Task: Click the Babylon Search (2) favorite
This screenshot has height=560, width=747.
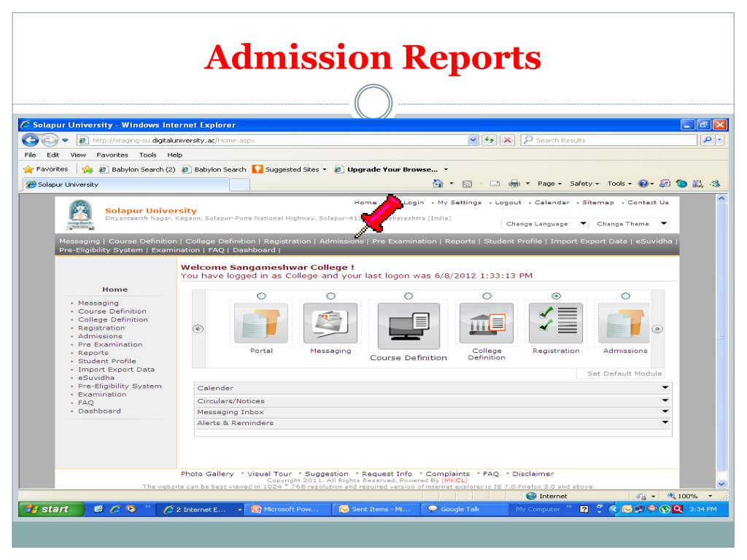Action: click(x=137, y=169)
